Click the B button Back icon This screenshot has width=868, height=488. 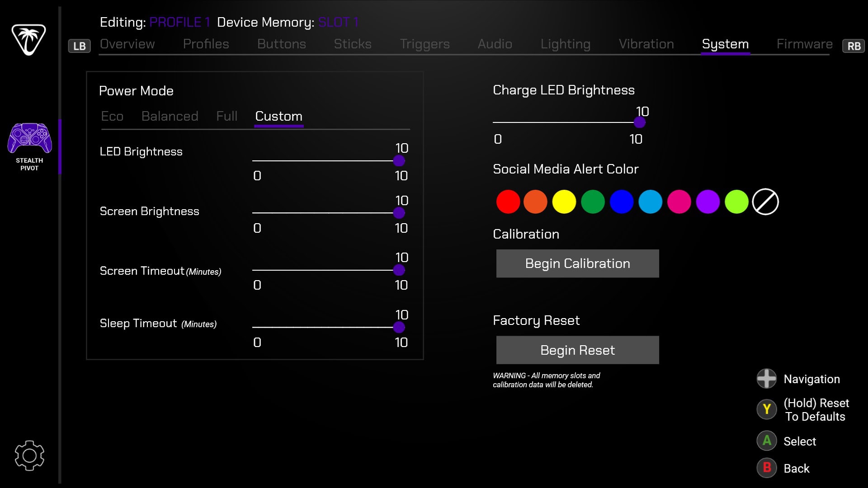[767, 468]
